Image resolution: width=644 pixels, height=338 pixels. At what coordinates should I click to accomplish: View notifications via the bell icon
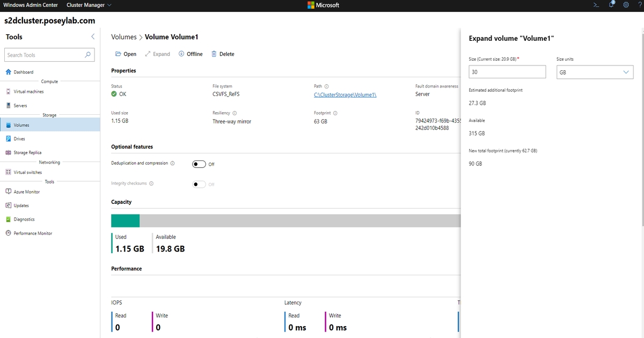pos(611,5)
